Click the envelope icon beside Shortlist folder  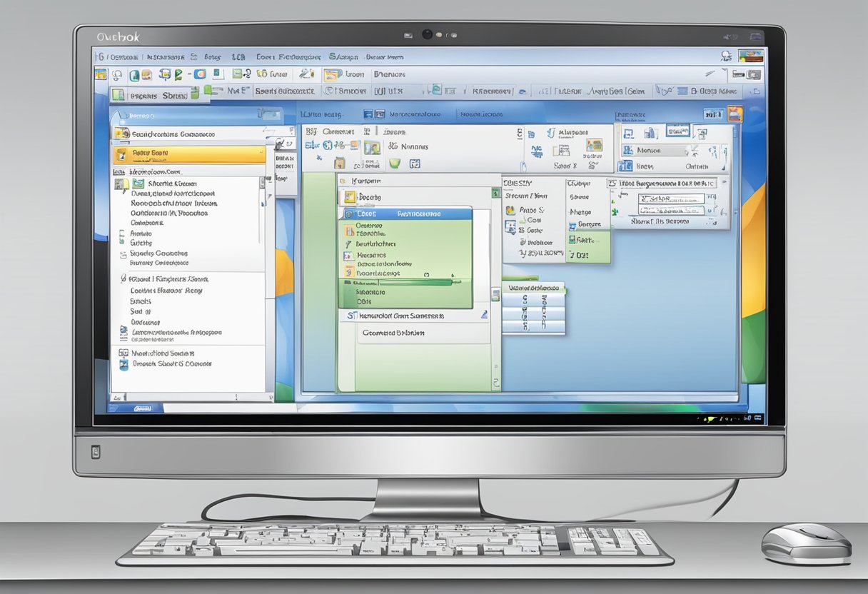135,183
